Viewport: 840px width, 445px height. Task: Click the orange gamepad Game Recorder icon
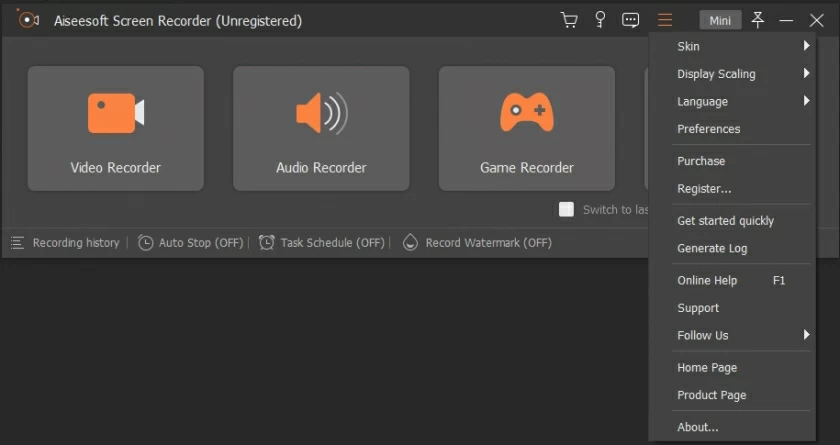tap(527, 112)
